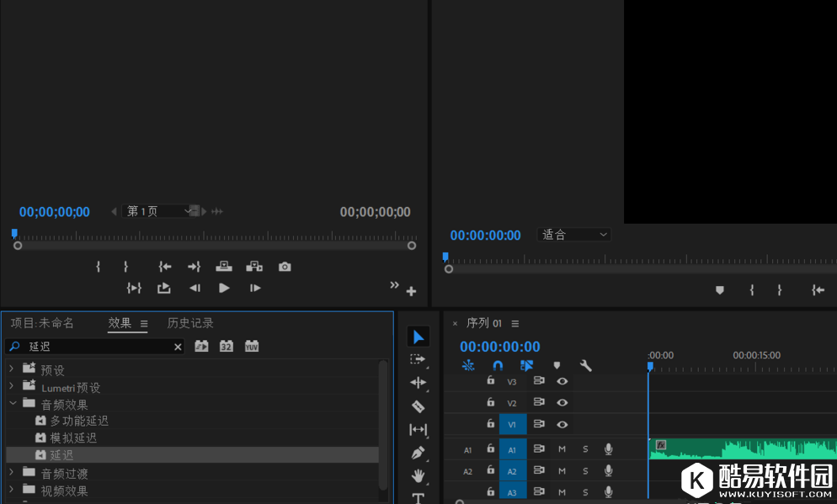The width and height of the screenshot is (837, 504).
Task: Open the 适合 zoom level dropdown
Action: (x=574, y=235)
